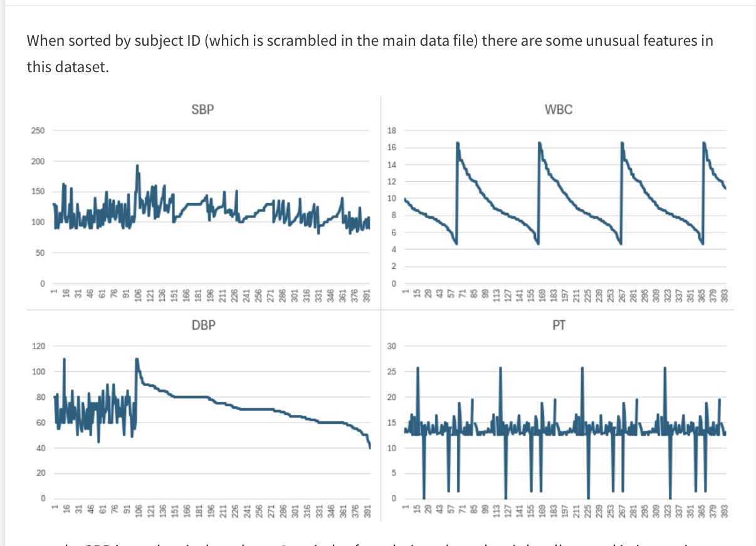
Task: Click the 200 y-axis label on SBP chart
Action: [x=38, y=161]
